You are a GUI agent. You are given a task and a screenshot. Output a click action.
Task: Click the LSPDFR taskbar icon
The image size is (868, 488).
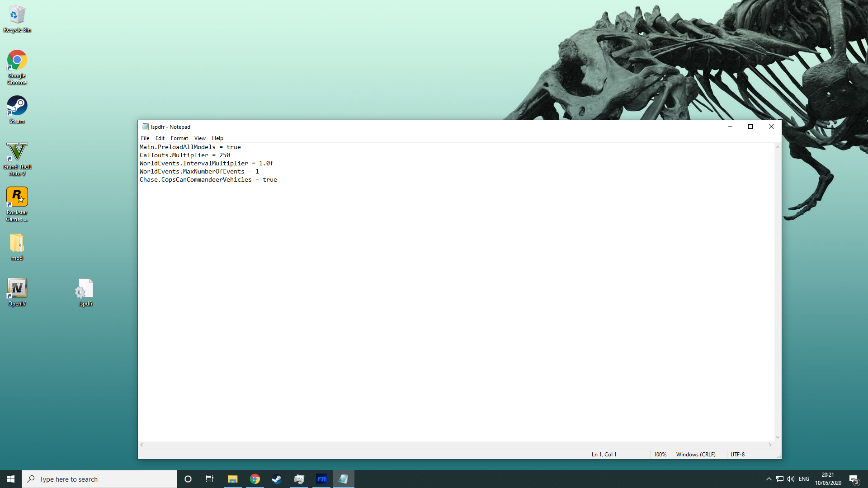click(x=321, y=479)
